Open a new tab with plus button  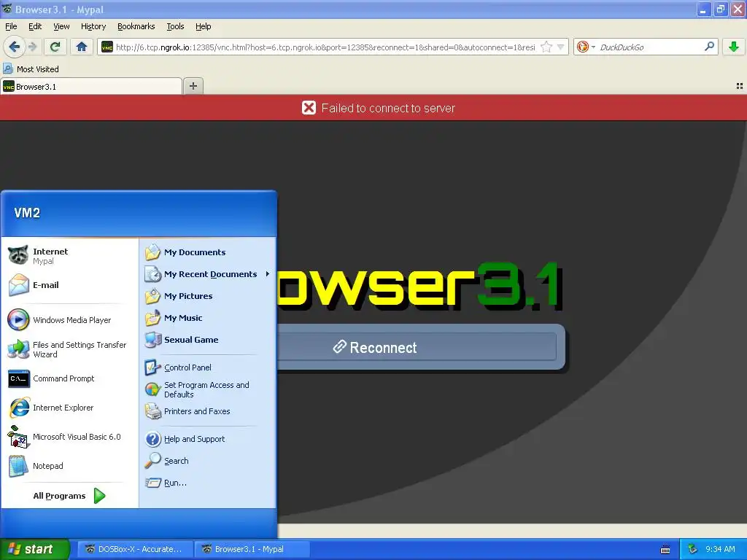(x=193, y=86)
